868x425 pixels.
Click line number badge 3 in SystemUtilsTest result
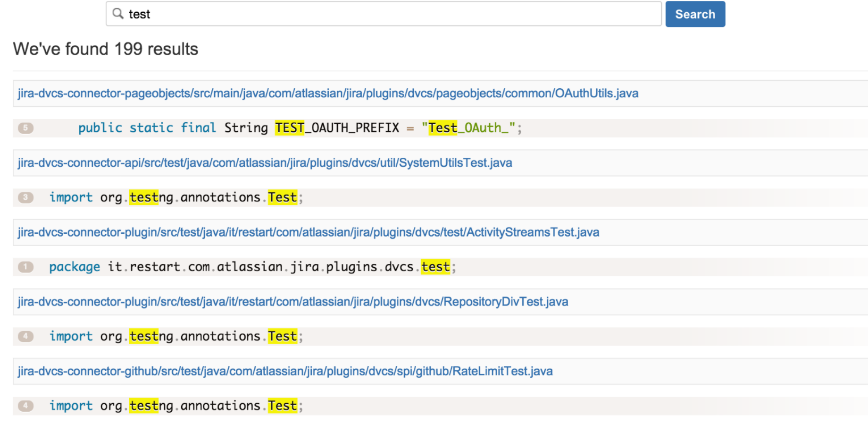25,197
